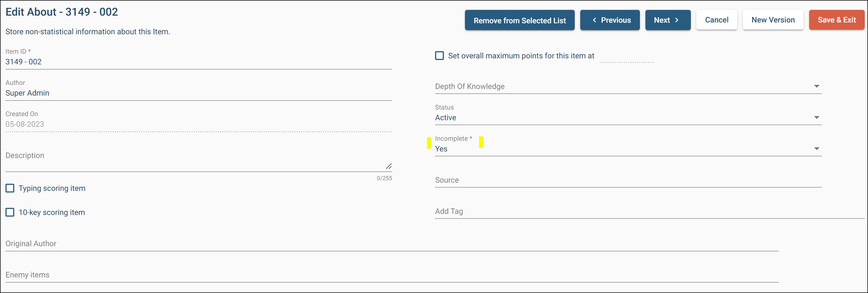Expand the Status dropdown arrow

817,117
